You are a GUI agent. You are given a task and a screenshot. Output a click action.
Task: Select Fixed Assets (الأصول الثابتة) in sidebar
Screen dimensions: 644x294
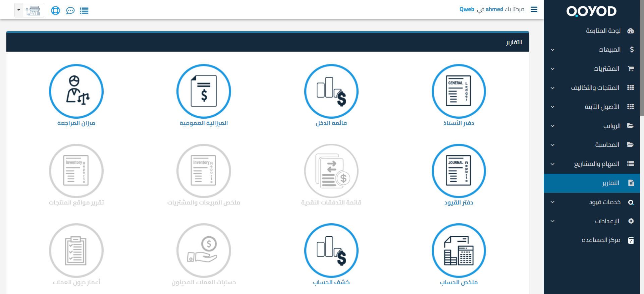coord(592,107)
